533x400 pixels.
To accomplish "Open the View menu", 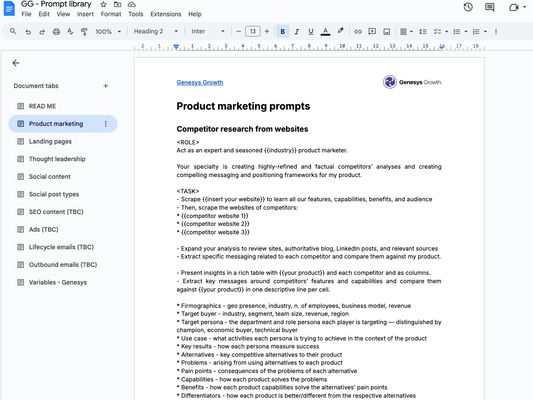I will [x=63, y=14].
